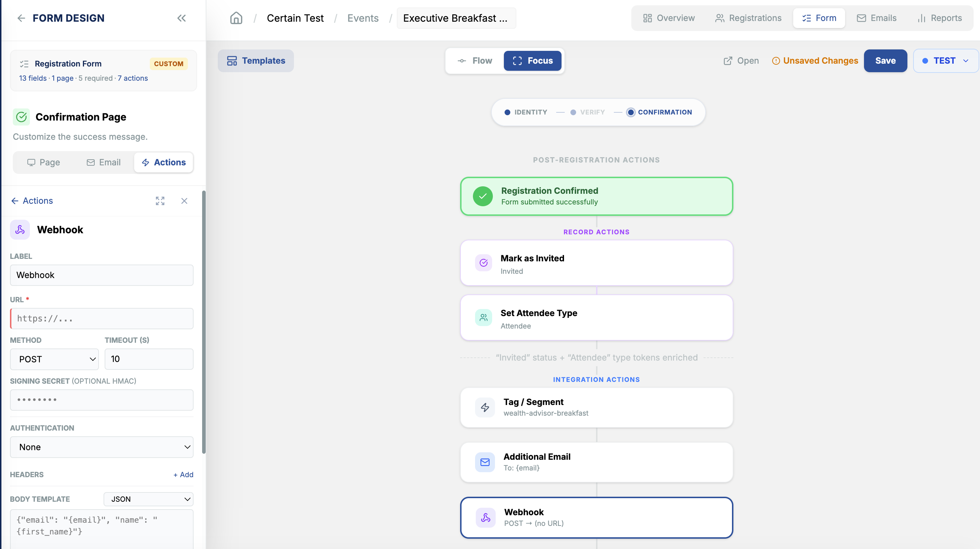Open the Registrations tab
Image resolution: width=980 pixels, height=549 pixels.
[x=748, y=18]
